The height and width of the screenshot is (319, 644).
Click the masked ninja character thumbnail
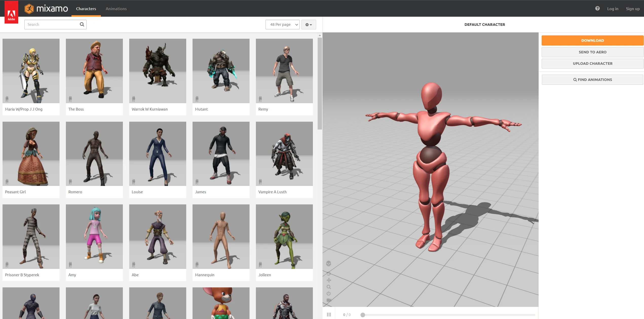[x=31, y=303]
